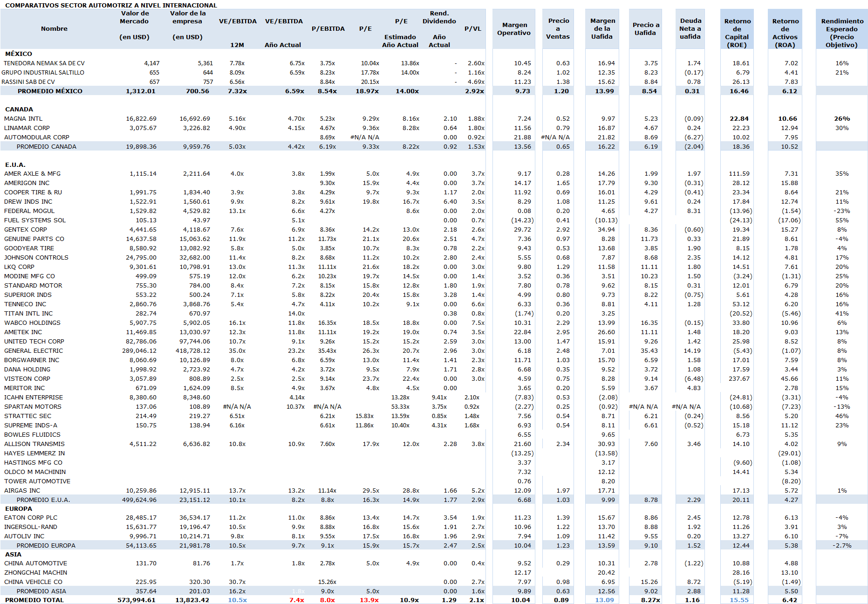Viewport: 868px width, 604px height.
Task: Select the 'MAGNA INTL' row name
Action: click(x=23, y=119)
